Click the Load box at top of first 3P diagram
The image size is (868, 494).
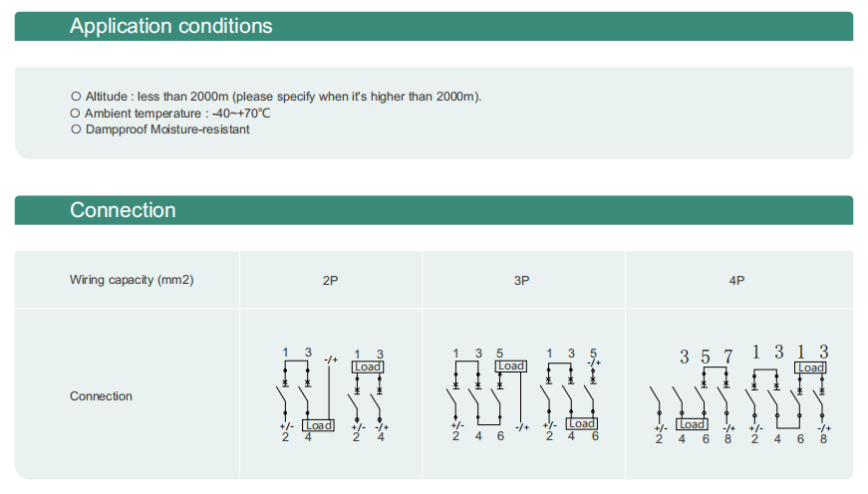tap(511, 367)
